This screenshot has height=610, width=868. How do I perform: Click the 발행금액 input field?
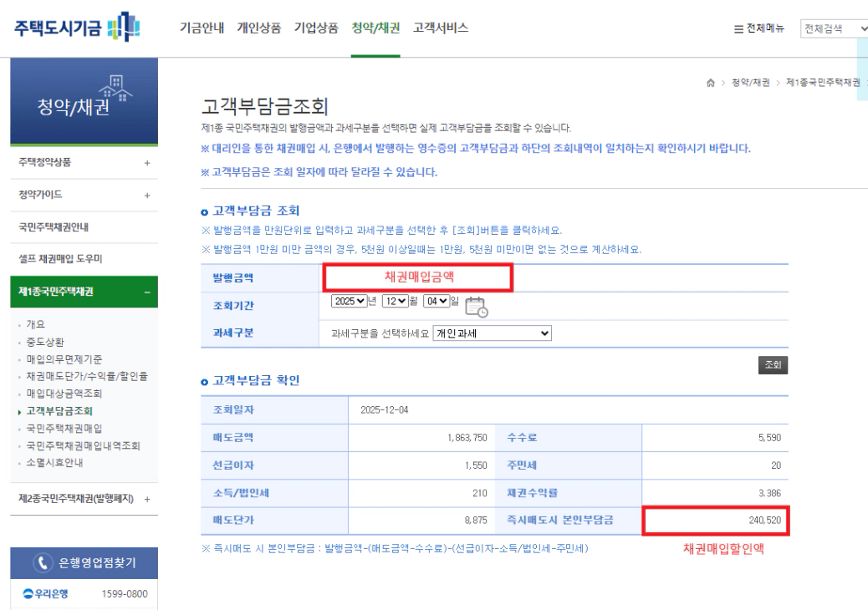pyautogui.click(x=416, y=275)
